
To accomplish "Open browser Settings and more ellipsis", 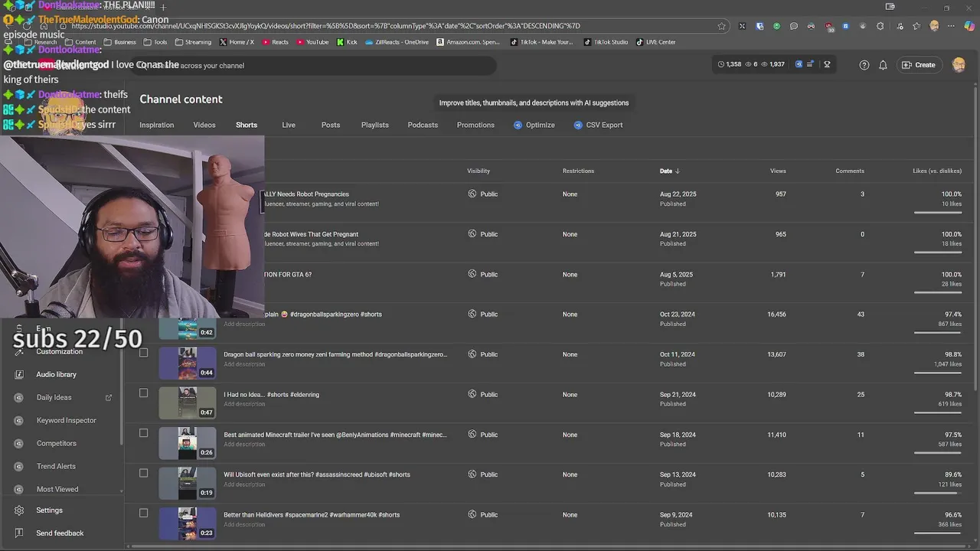I will 951,26.
